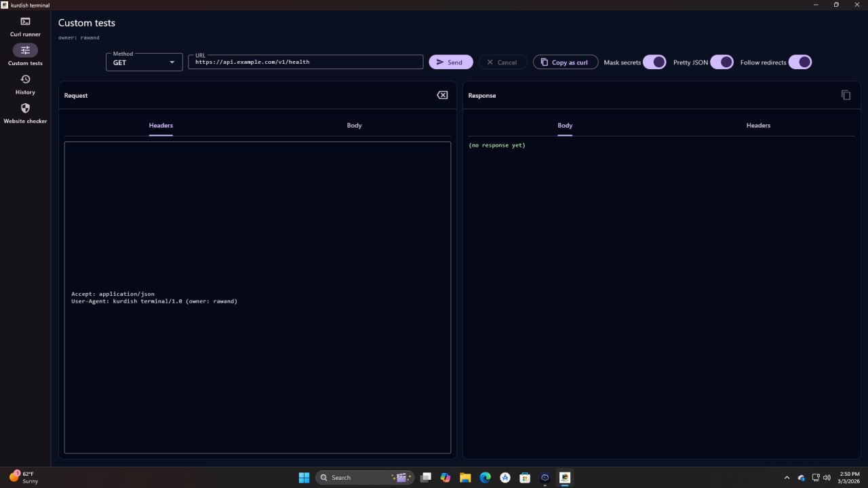Click the taskbar Search box
This screenshot has height=488, width=868.
tap(365, 477)
